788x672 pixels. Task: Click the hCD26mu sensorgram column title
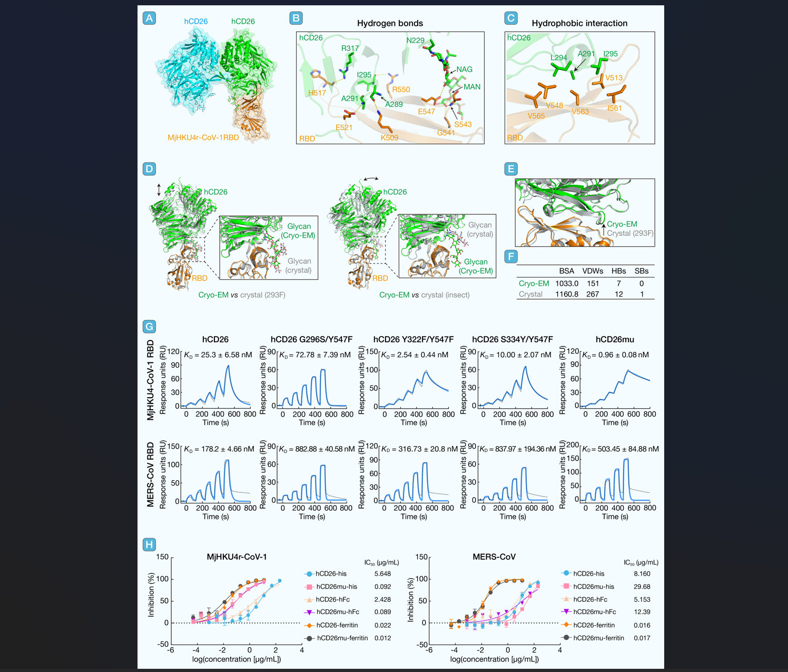(615, 339)
